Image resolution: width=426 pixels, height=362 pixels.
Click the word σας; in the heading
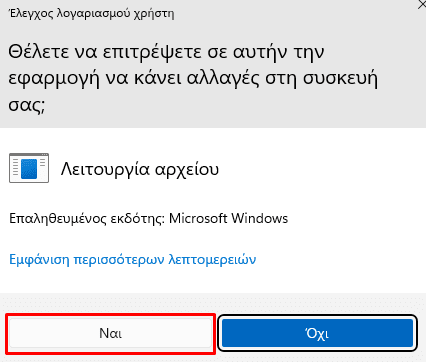27,105
